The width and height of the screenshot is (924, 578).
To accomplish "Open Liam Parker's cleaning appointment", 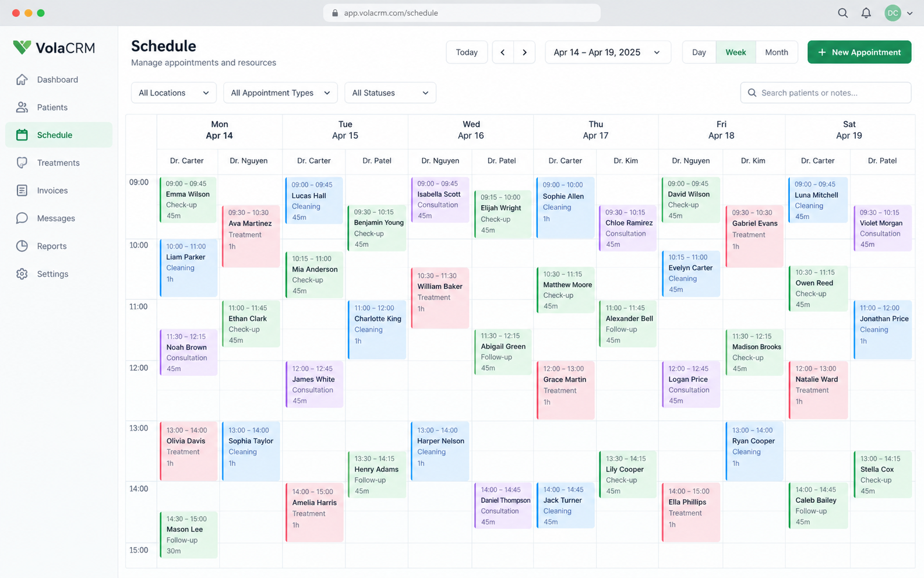I will coord(188,268).
